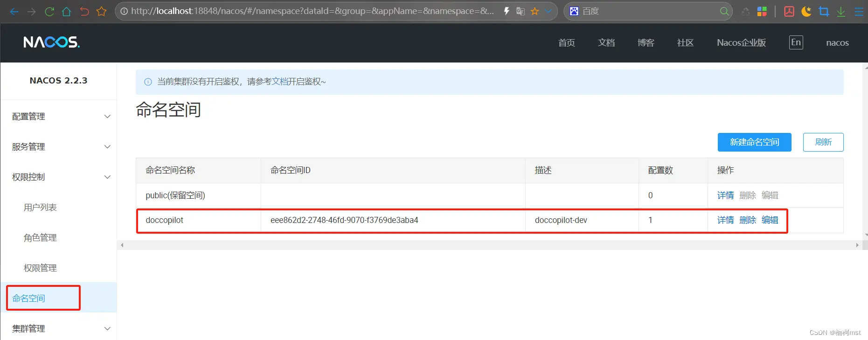This screenshot has width=868, height=340.
Task: Click the horizontal scrollbar right arrow
Action: 857,245
